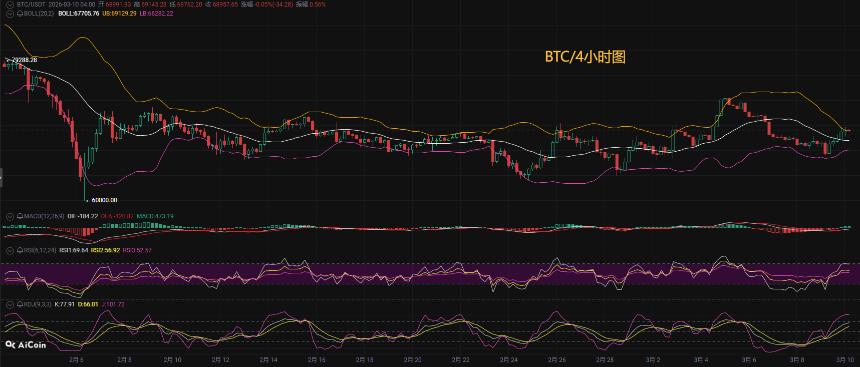Click the KDJ K value 77.91
Image resolution: width=860 pixels, height=367 pixels.
click(64, 304)
